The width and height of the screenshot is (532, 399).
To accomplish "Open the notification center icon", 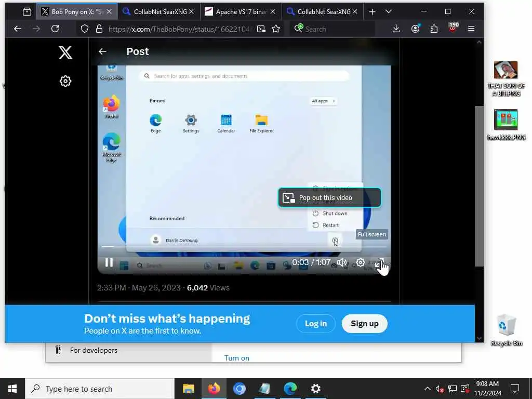I will tap(515, 389).
